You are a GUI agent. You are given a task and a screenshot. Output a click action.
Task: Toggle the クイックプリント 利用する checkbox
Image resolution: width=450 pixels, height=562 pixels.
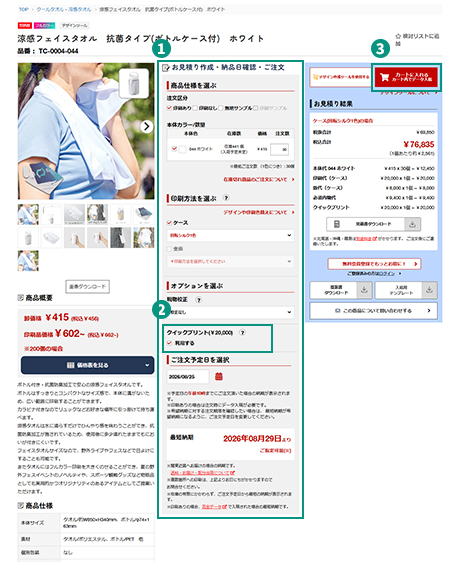[x=169, y=343]
